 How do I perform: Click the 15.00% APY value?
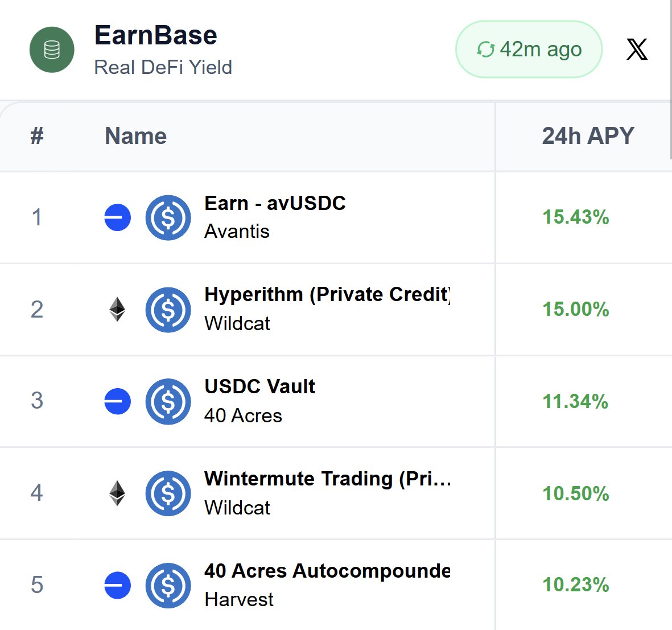(576, 309)
